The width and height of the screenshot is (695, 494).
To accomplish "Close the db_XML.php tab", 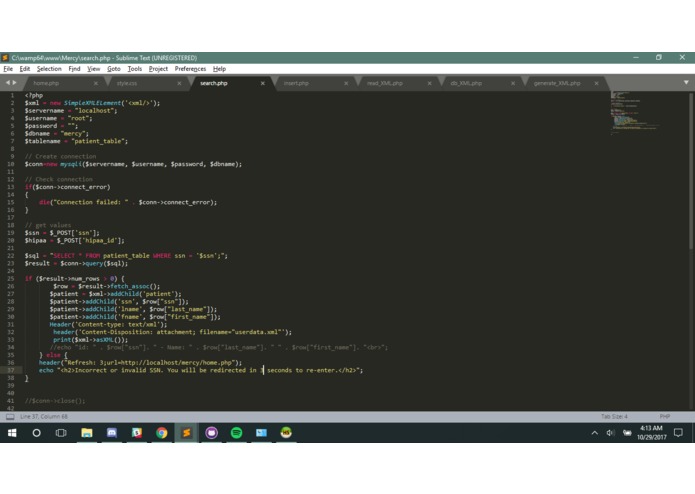I will (513, 83).
